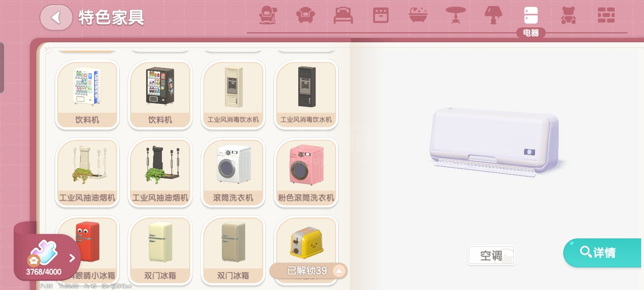The image size is (644, 290).
Task: Select the cream 工业风消毒饮水机 dispenser
Action: [x=233, y=95]
